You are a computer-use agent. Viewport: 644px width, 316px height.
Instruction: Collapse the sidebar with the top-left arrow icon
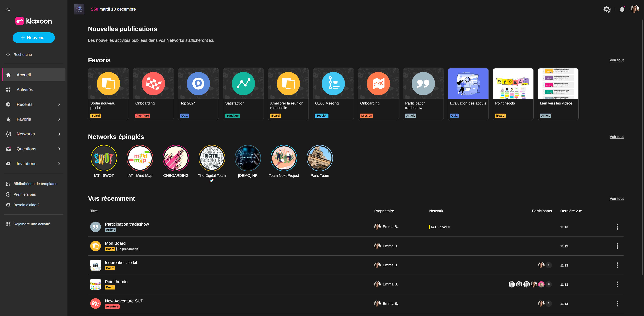pyautogui.click(x=8, y=9)
